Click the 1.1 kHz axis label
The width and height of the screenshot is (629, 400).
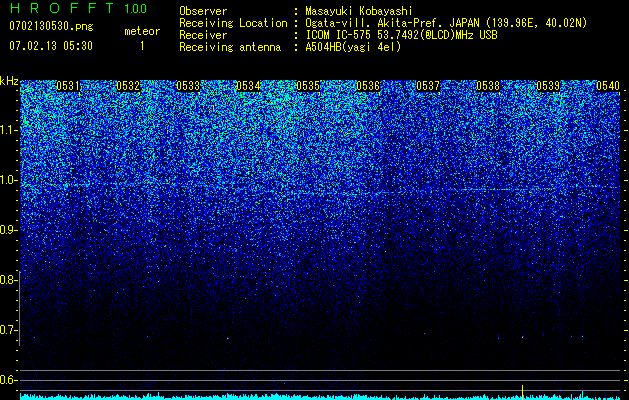point(8,130)
